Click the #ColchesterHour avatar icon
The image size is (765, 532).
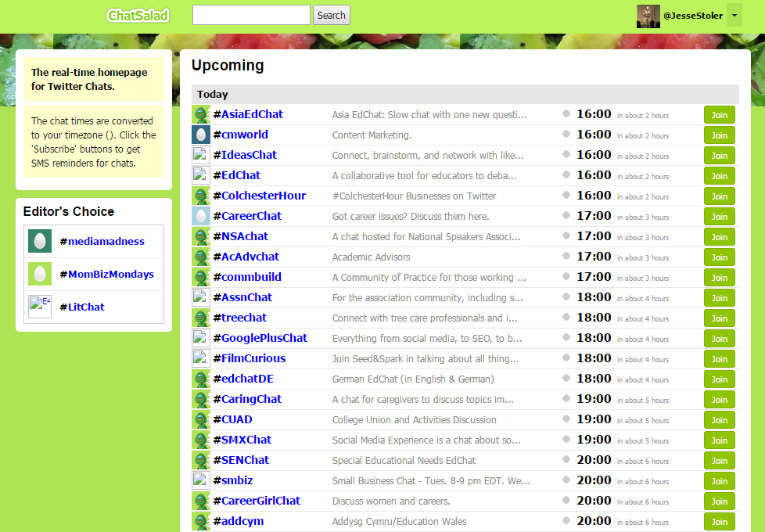(x=201, y=196)
